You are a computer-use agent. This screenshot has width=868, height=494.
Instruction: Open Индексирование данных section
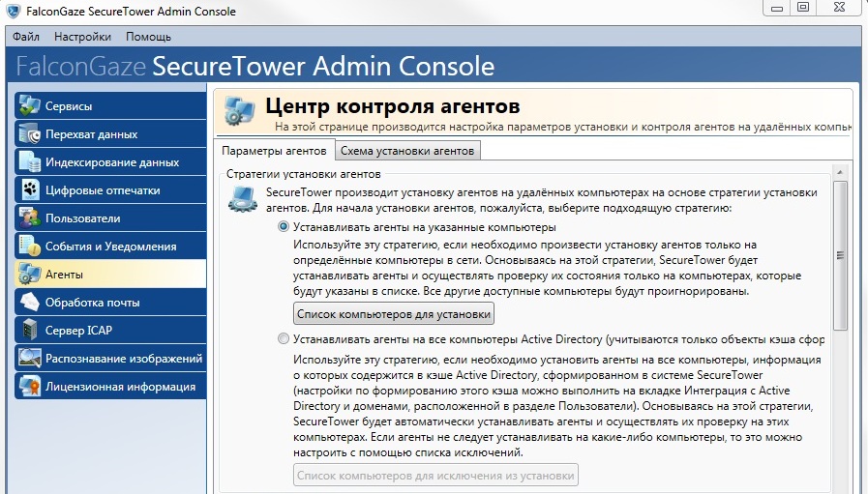pyautogui.click(x=110, y=162)
